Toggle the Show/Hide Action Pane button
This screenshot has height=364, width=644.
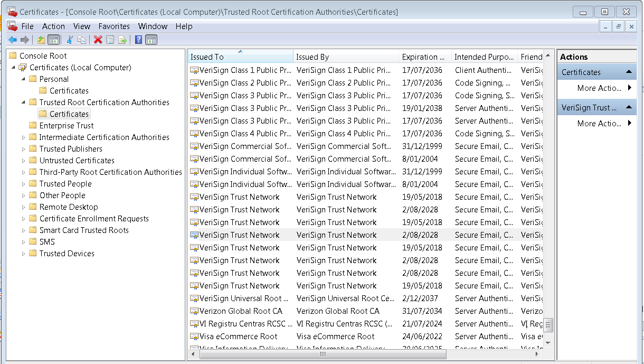pos(151,40)
